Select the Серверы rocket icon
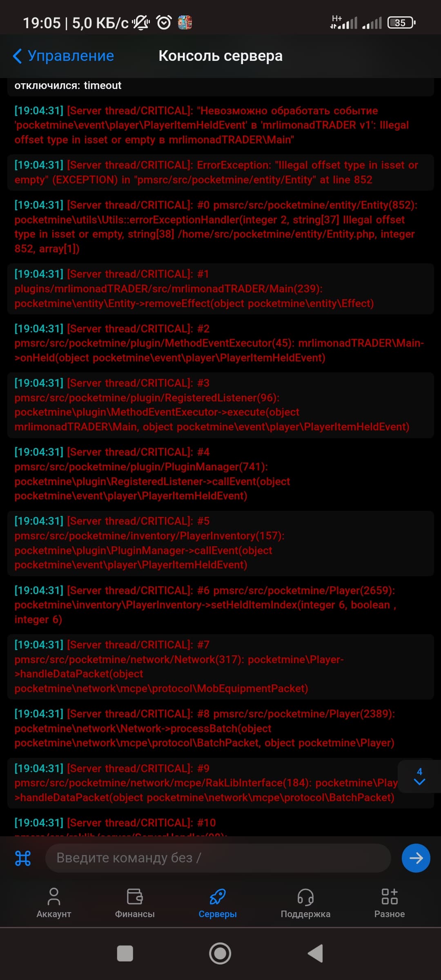The image size is (441, 980). pos(218,897)
